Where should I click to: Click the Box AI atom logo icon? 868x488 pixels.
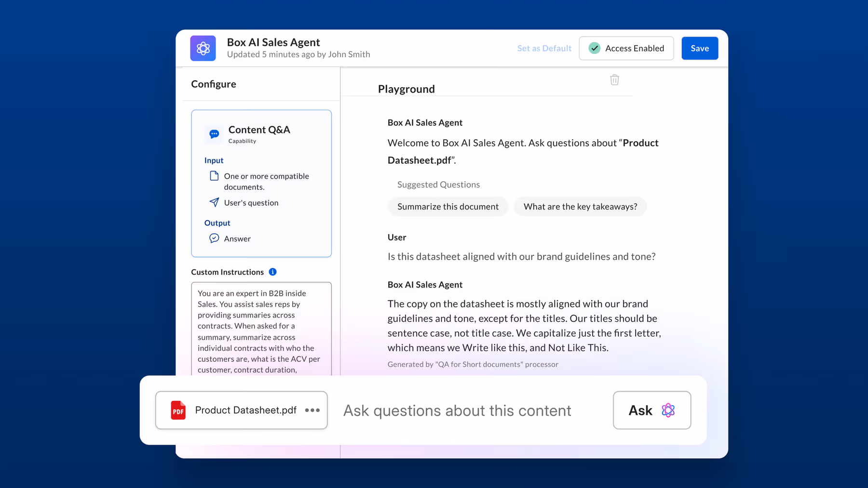(203, 48)
